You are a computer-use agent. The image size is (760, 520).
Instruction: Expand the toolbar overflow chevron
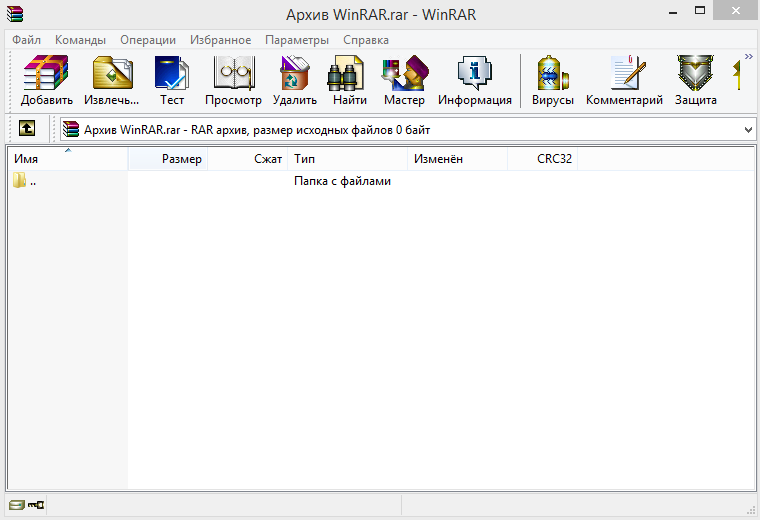coord(748,57)
